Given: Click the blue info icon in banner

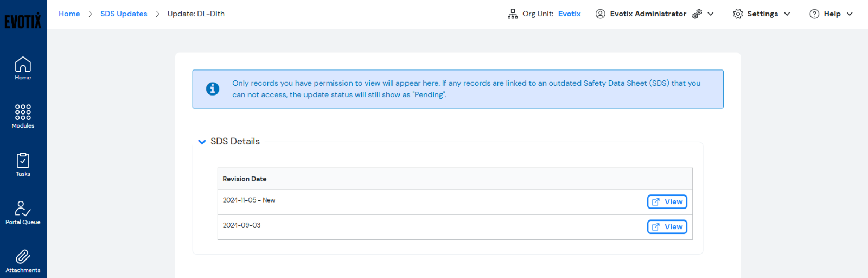Looking at the screenshot, I should tap(213, 89).
